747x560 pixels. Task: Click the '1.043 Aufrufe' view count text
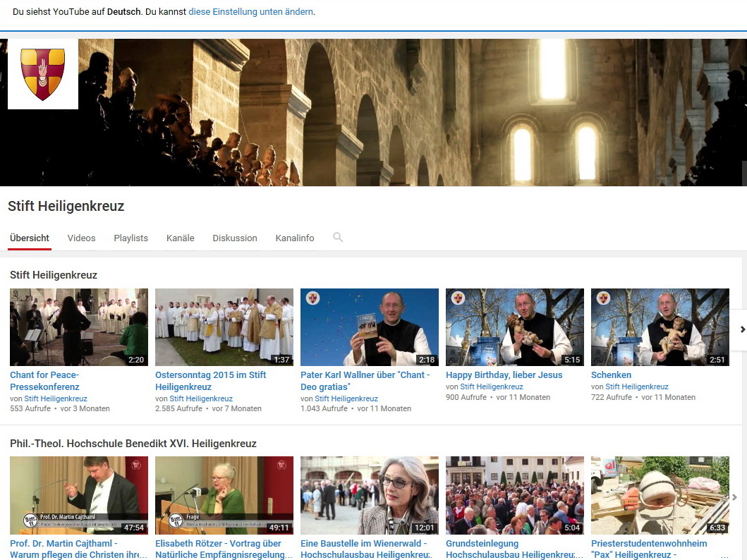324,408
